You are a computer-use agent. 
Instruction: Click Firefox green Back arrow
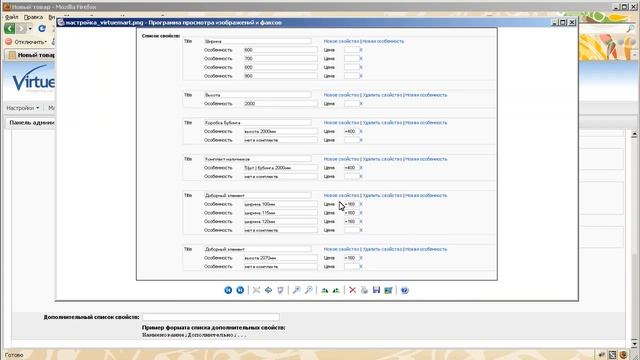click(x=9, y=29)
